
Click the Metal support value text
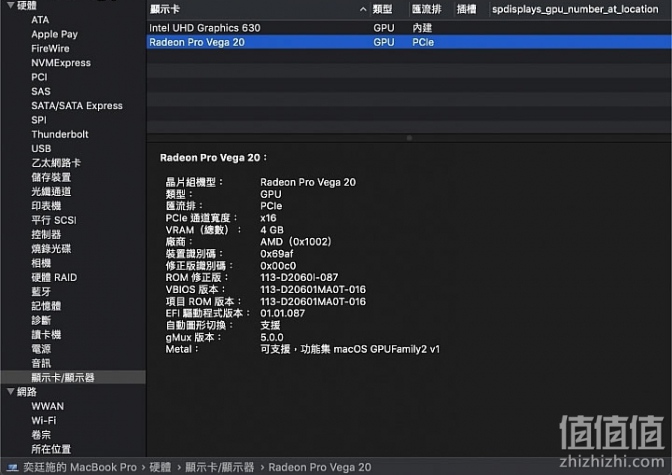click(x=350, y=349)
